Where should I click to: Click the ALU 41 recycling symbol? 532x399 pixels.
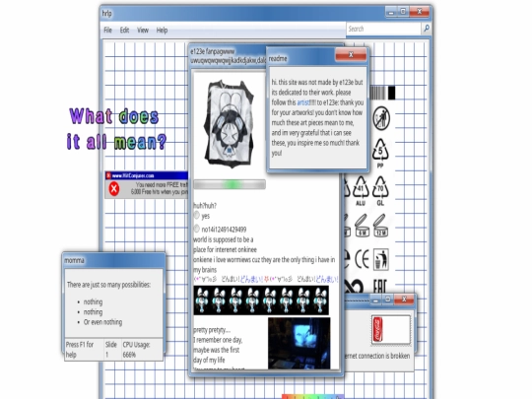point(361,190)
